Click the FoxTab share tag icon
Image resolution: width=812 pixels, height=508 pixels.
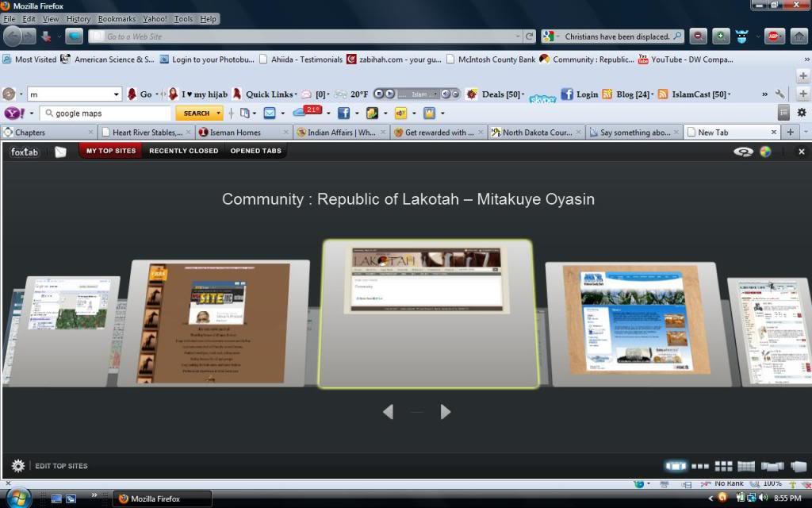click(60, 152)
